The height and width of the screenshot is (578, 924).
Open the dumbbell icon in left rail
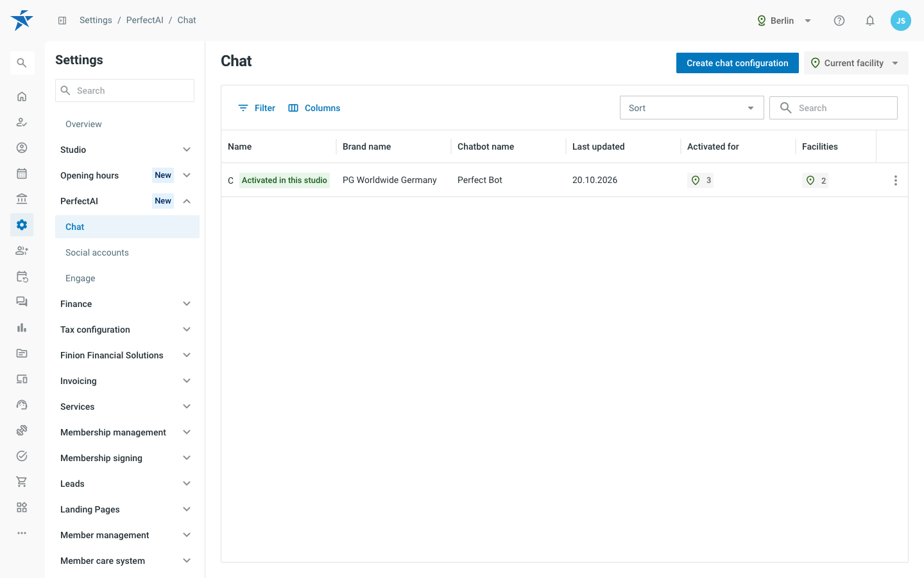22,430
